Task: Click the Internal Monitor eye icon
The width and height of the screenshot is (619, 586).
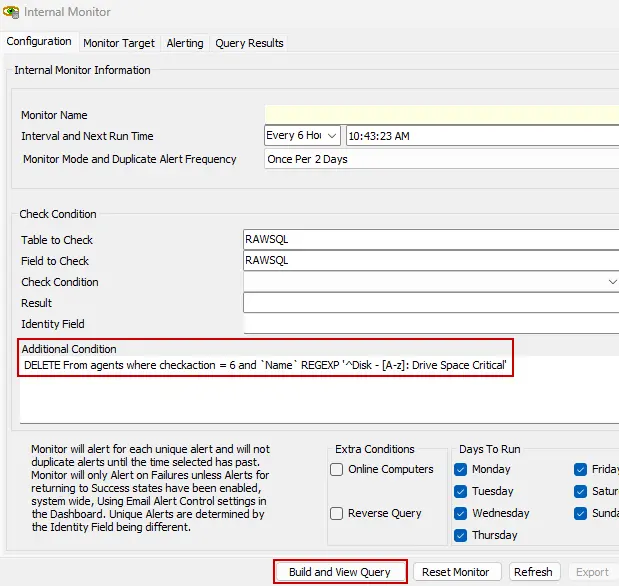Action: click(11, 12)
